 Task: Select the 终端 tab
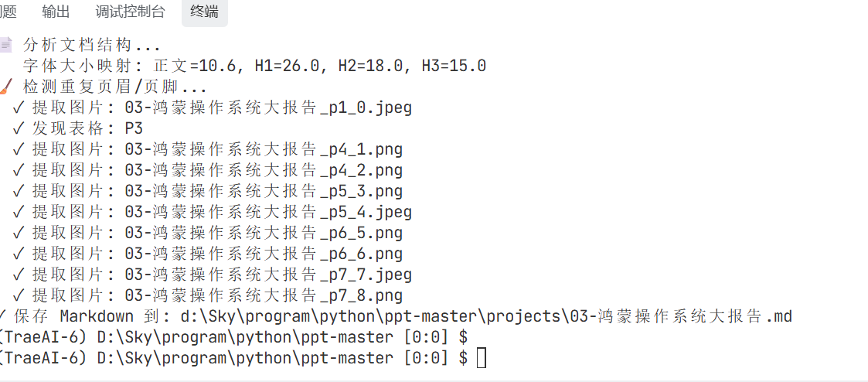coord(204,12)
